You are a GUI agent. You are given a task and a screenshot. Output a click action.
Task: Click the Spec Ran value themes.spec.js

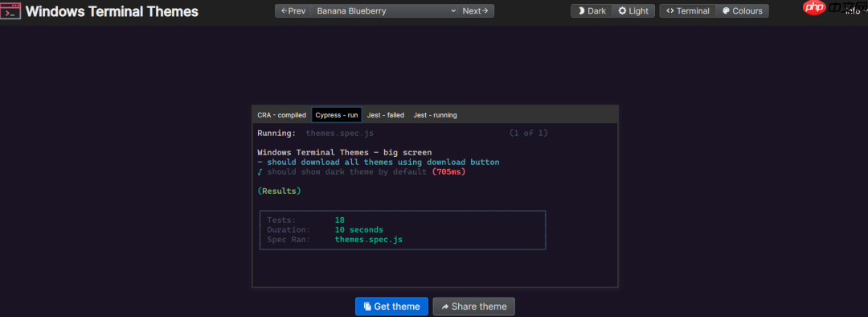click(369, 240)
